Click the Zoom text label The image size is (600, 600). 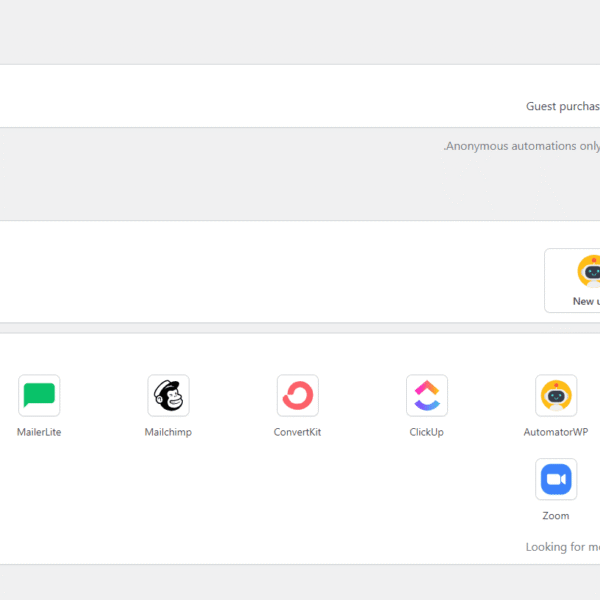(x=556, y=516)
